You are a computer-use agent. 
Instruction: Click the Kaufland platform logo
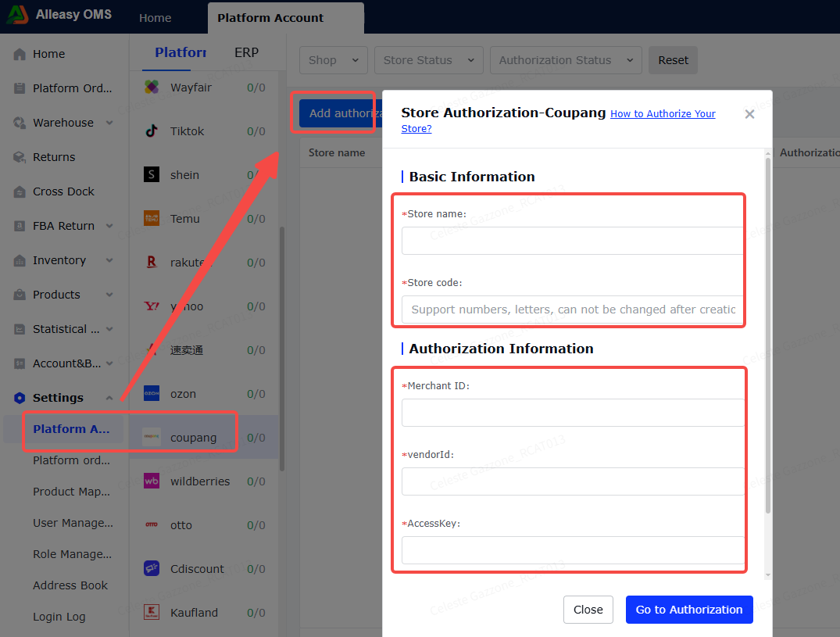tap(152, 612)
